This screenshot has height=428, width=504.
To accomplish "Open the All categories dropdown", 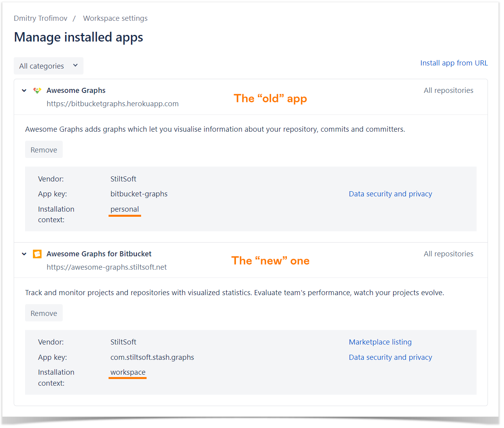I will click(x=49, y=66).
